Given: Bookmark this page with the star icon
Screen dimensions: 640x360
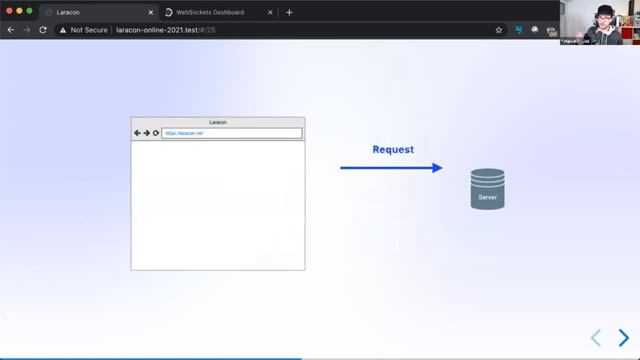Looking at the screenshot, I should click(x=499, y=30).
